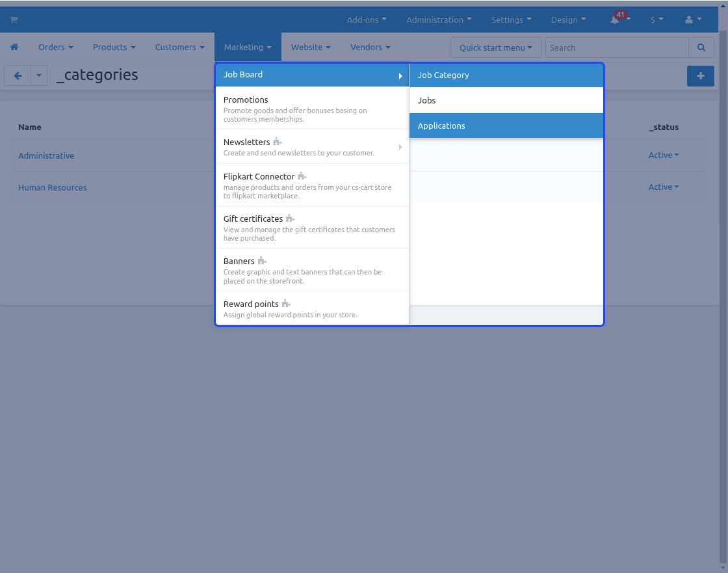Open the currency $ dropdown
This screenshot has height=573, width=728.
click(656, 20)
